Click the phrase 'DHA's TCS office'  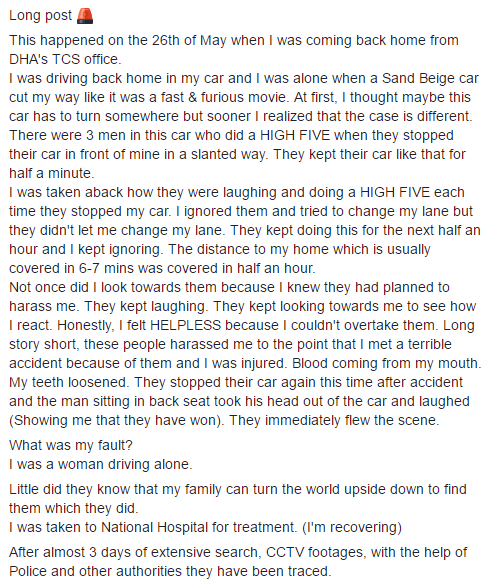point(63,59)
